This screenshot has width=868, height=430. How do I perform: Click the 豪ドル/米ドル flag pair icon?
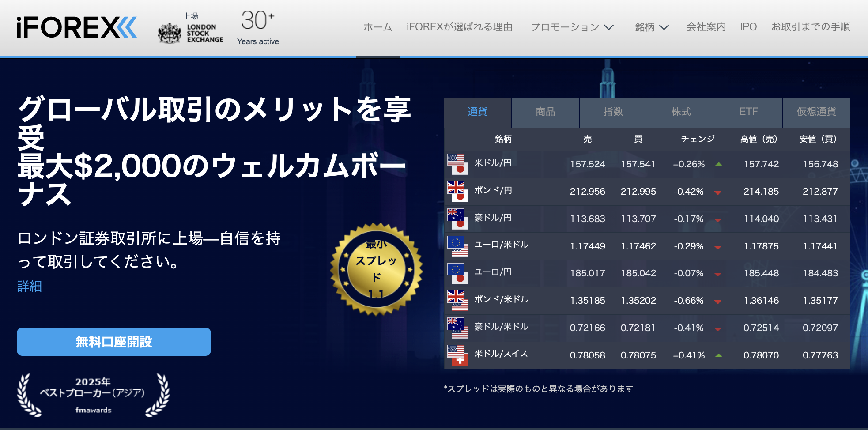(457, 328)
